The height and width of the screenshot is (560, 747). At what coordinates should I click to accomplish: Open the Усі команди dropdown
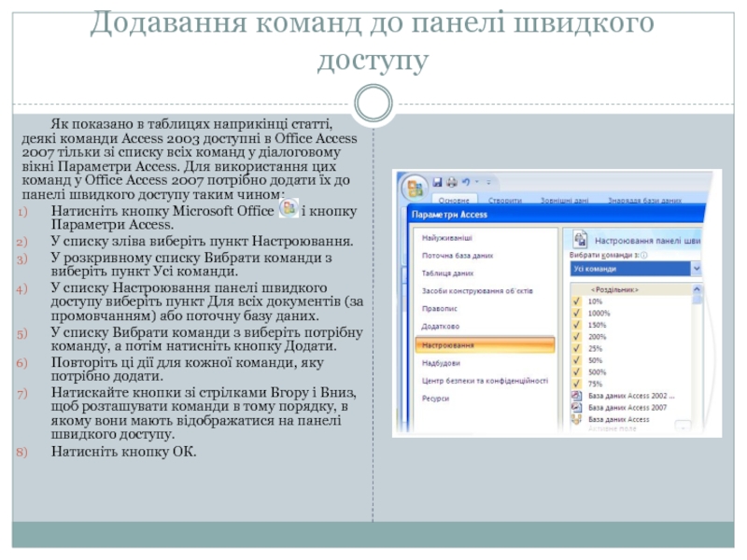696,269
